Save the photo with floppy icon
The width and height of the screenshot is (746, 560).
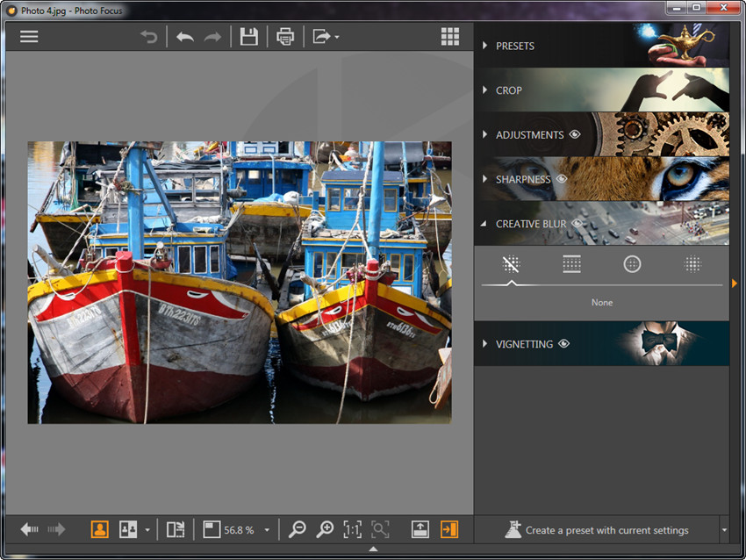pyautogui.click(x=249, y=37)
